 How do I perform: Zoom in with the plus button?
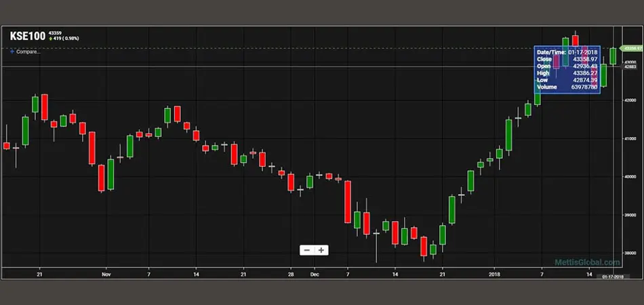[321, 250]
